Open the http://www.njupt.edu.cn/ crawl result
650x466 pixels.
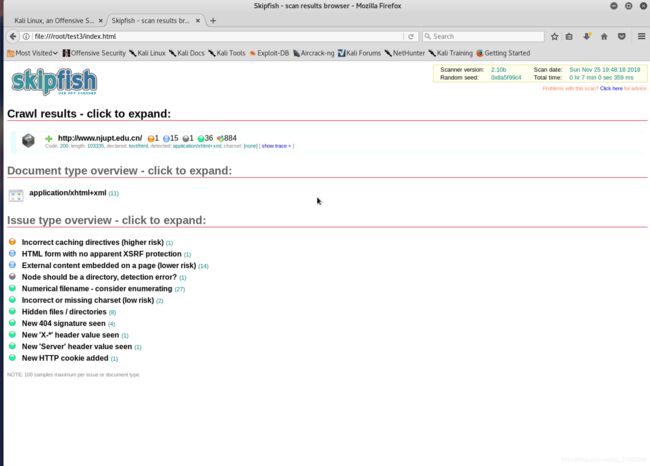(x=100, y=138)
